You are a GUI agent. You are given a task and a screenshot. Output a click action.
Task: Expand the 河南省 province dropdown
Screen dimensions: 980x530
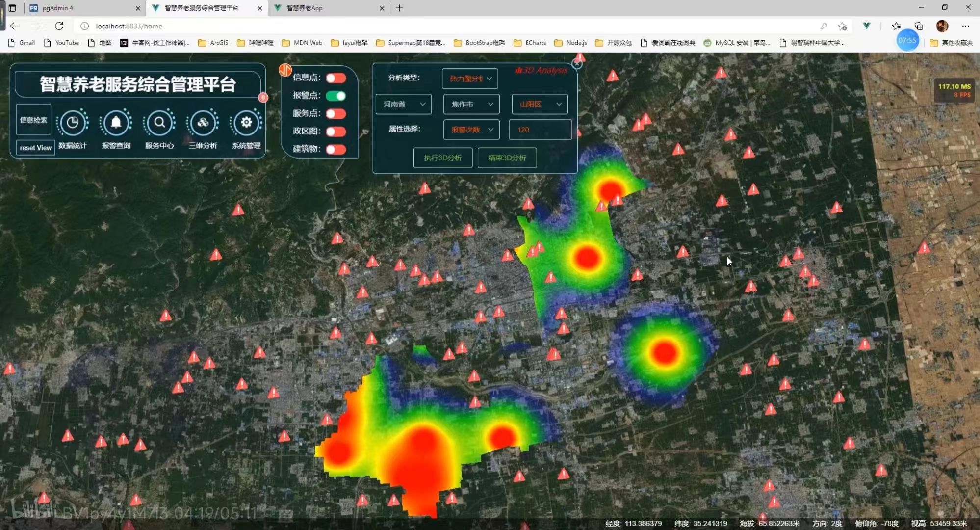404,104
